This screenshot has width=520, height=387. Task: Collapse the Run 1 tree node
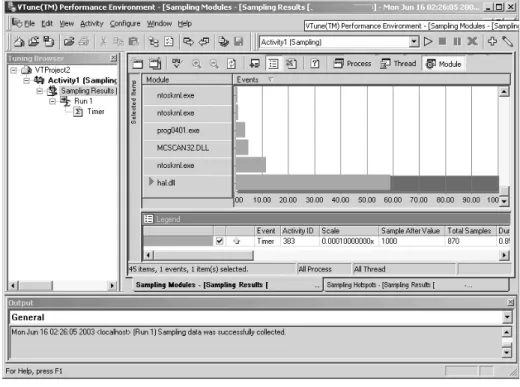tap(52, 101)
